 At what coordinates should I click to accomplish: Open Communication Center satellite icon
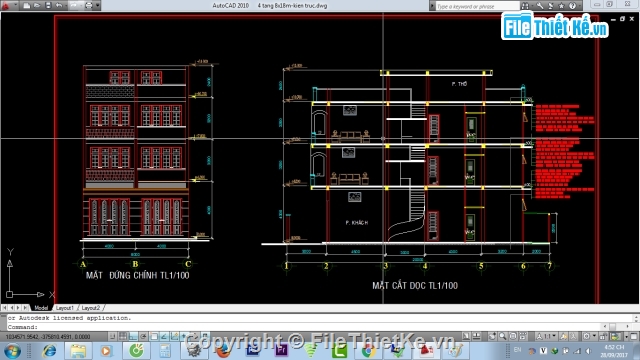[551, 6]
